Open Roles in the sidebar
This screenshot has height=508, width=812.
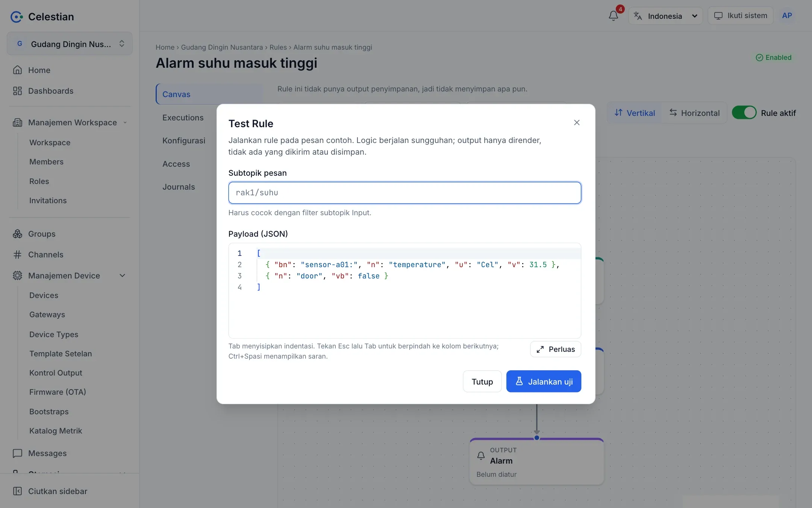39,181
